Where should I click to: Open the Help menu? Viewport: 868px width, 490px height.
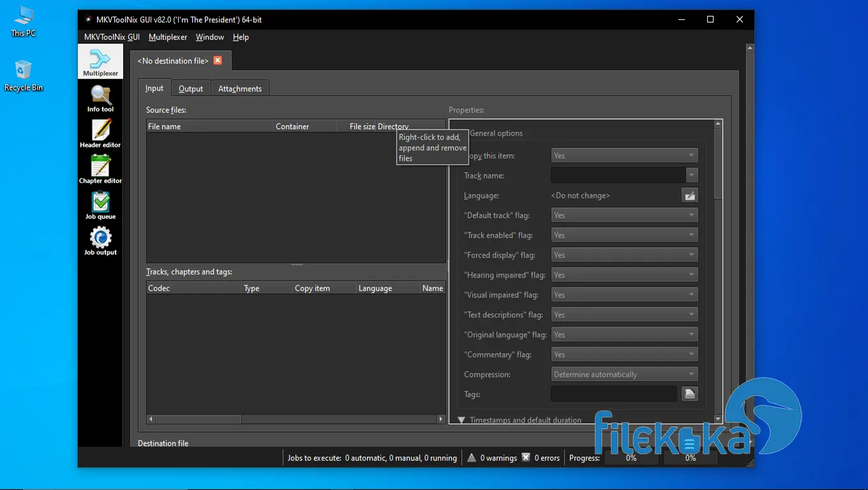tap(241, 37)
